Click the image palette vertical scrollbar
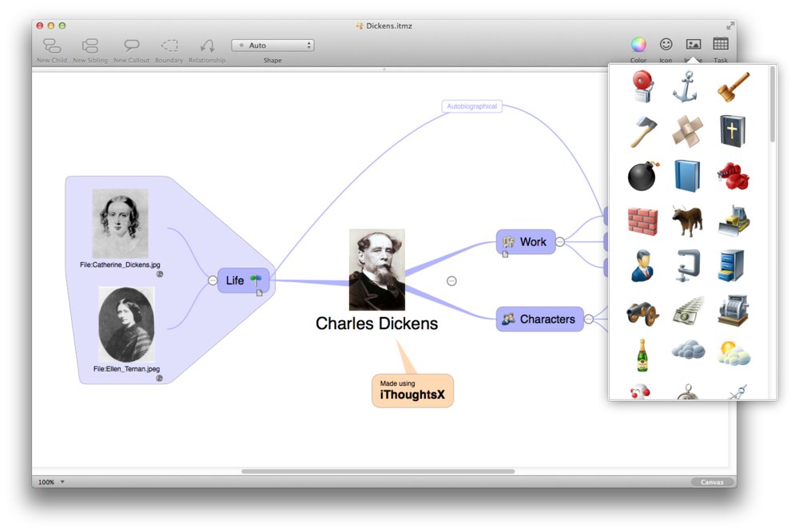Viewport: 799px width, 532px height. (x=773, y=105)
